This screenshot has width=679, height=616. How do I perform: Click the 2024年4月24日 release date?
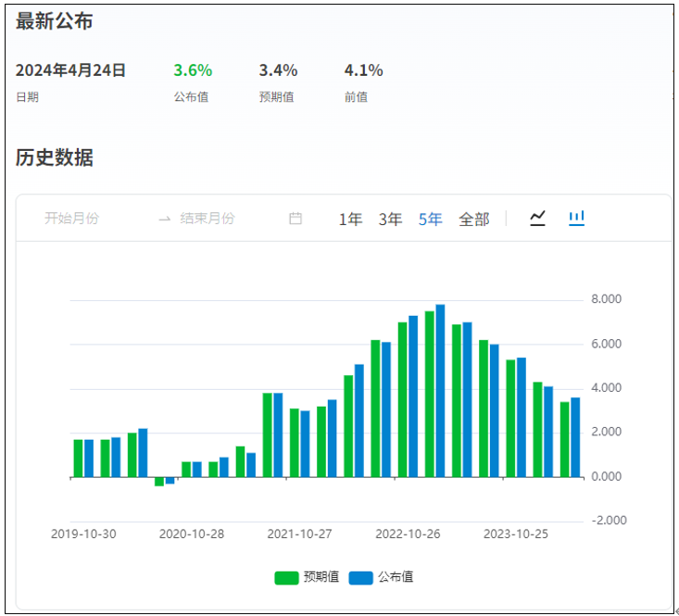70,70
